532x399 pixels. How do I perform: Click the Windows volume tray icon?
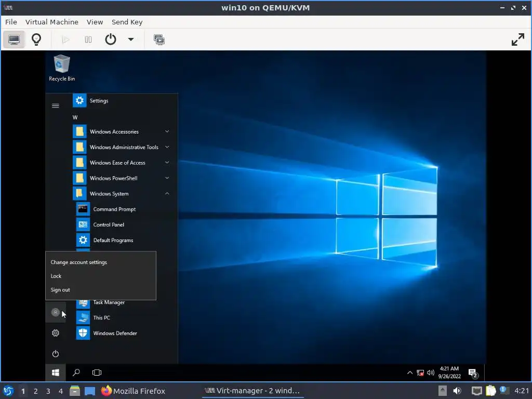pyautogui.click(x=431, y=373)
